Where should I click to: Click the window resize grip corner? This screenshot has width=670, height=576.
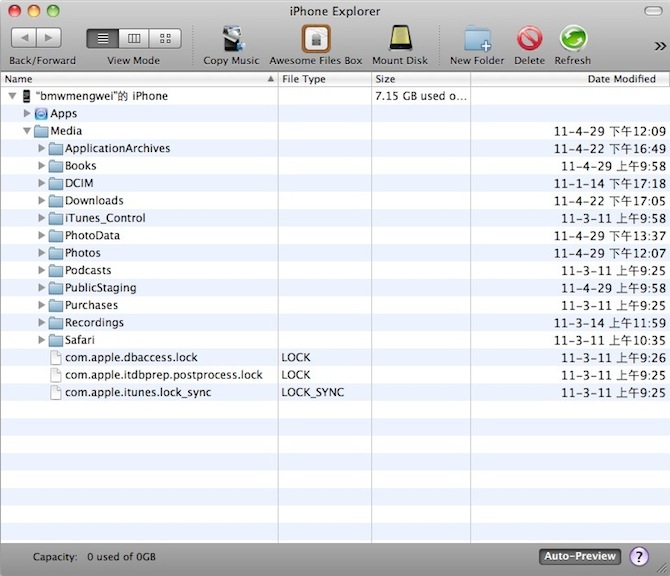(x=663, y=569)
